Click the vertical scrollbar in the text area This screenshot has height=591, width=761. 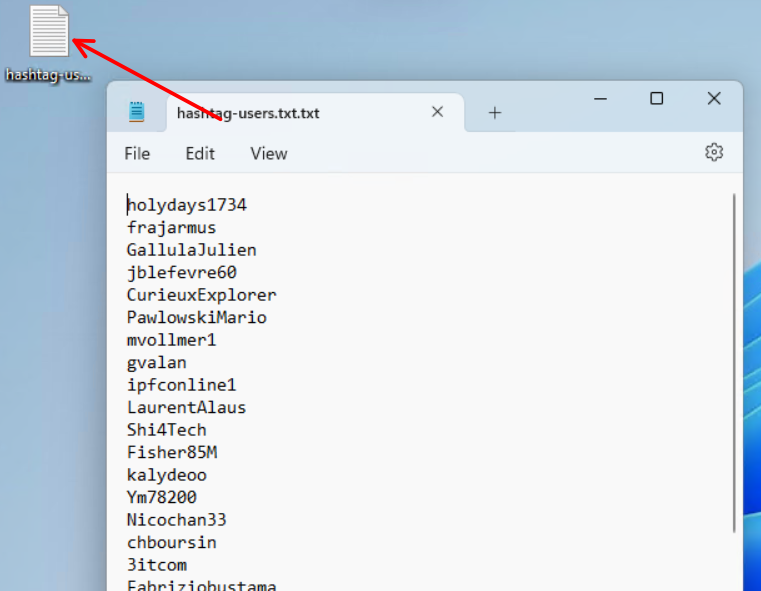(735, 360)
